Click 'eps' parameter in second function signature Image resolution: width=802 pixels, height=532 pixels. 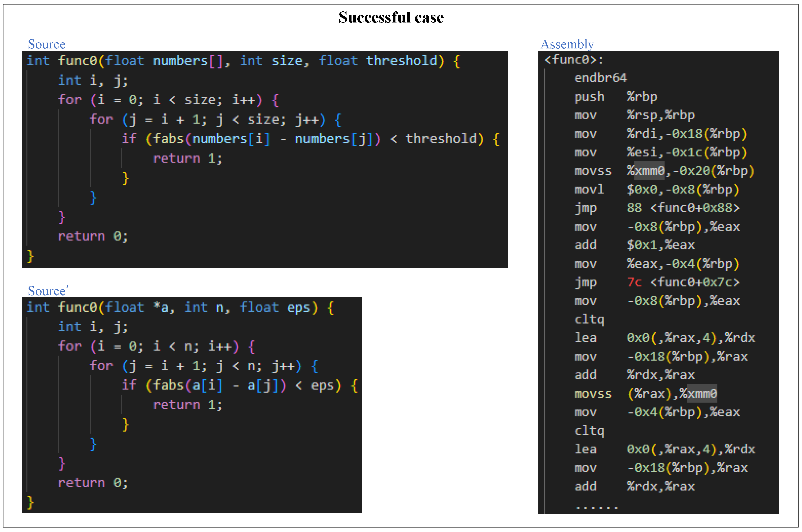click(298, 307)
